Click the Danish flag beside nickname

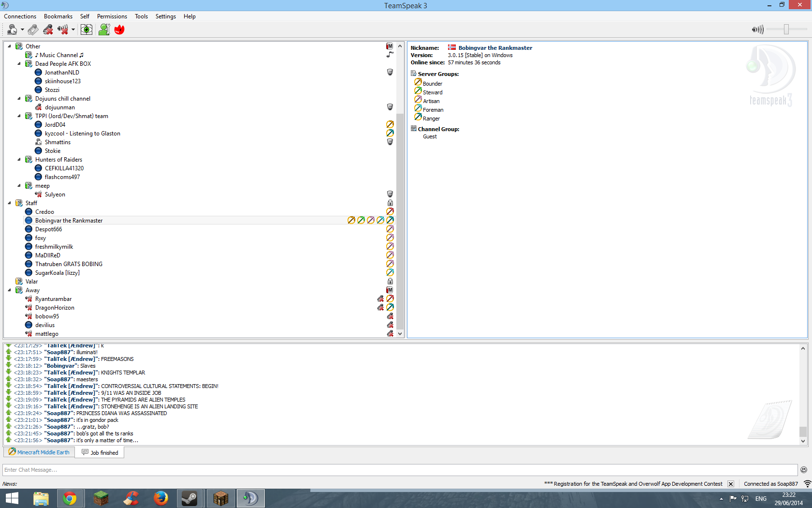(x=452, y=47)
